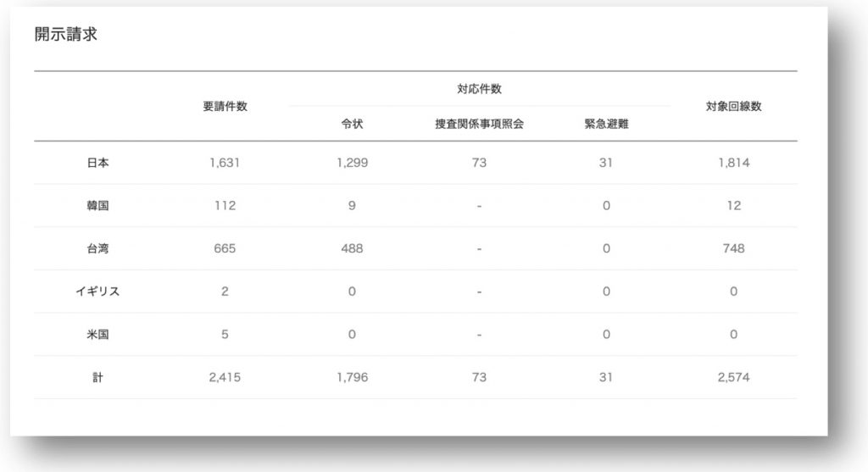Click the 開示請求 heading
868x472 pixels.
tap(66, 34)
